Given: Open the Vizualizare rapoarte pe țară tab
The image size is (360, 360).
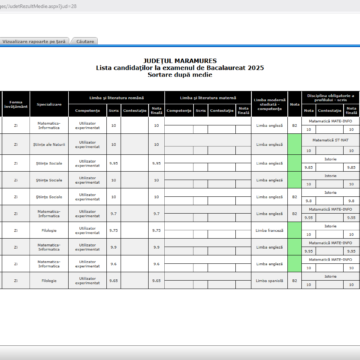Looking at the screenshot, I should tap(34, 41).
